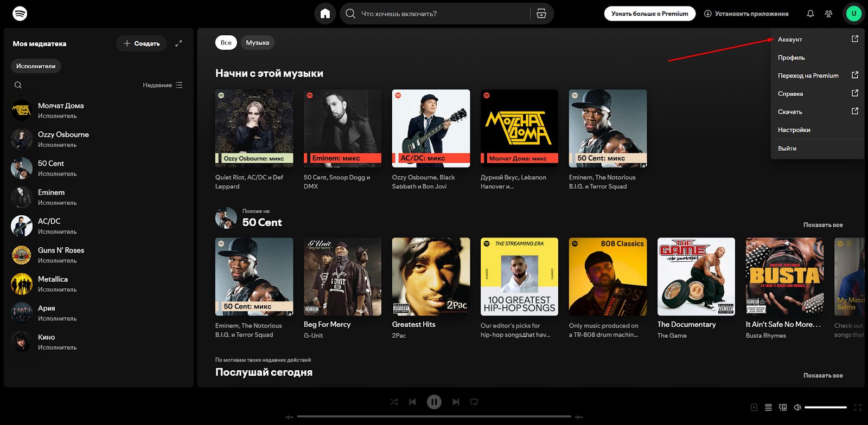Viewport: 868px width, 425px height.
Task: Go to the Home page icon
Action: coord(325,14)
